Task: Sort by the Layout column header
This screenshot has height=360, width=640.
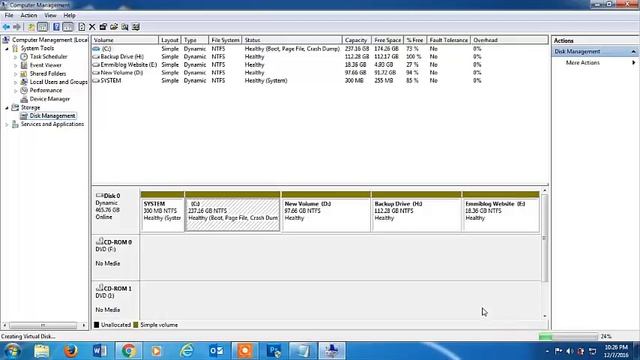Action: click(x=170, y=40)
